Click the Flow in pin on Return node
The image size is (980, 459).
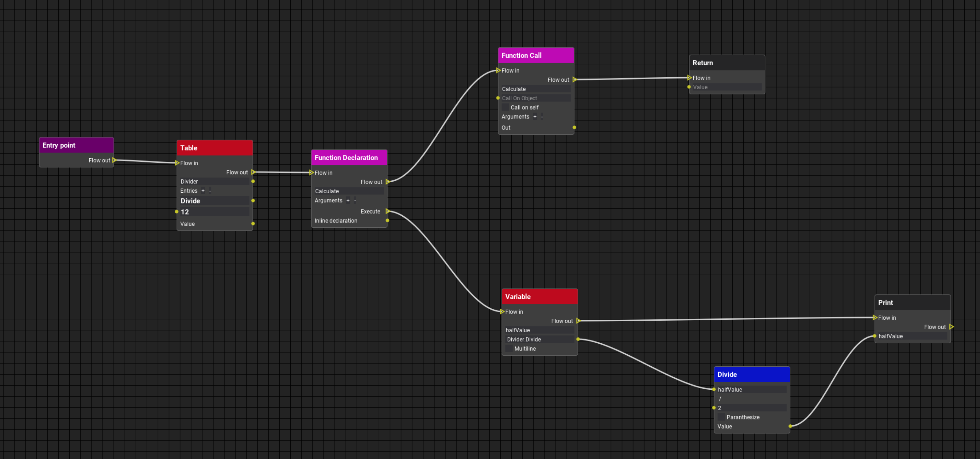689,78
